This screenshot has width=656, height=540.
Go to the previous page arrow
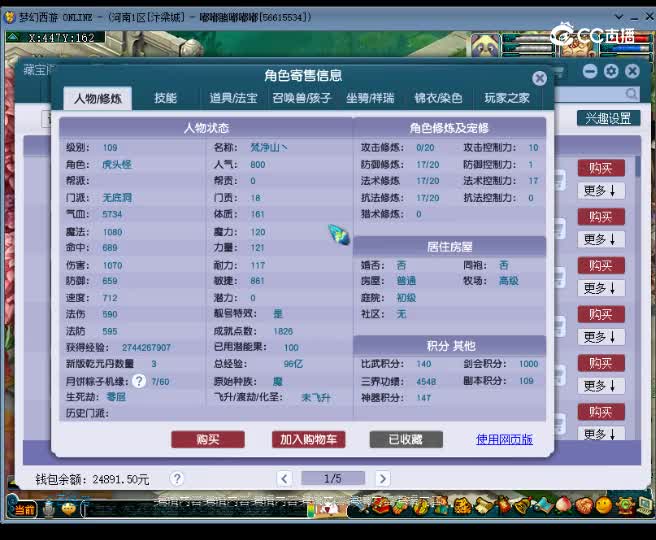click(284, 479)
